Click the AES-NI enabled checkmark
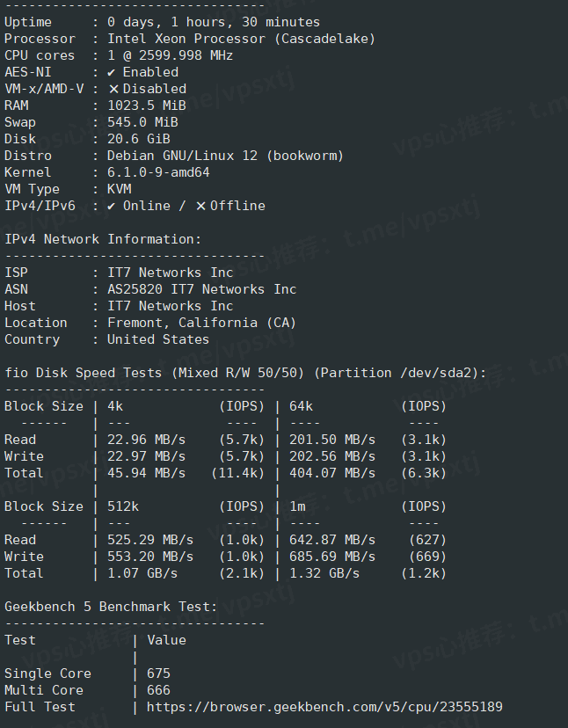Viewport: 568px width, 728px height. tap(112, 72)
